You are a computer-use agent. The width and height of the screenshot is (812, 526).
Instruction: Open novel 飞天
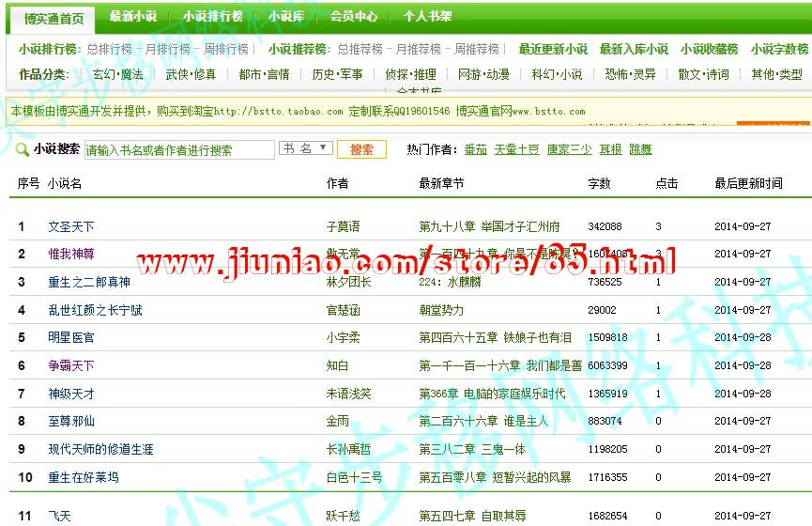pyautogui.click(x=59, y=517)
